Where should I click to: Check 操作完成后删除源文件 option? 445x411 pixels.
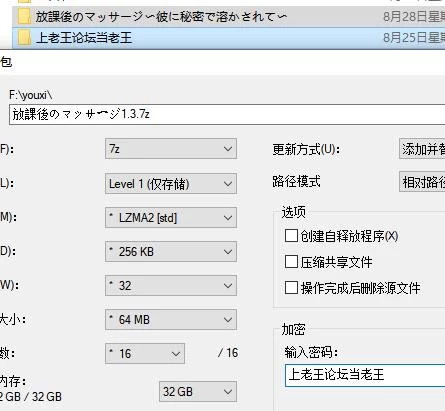tap(291, 287)
